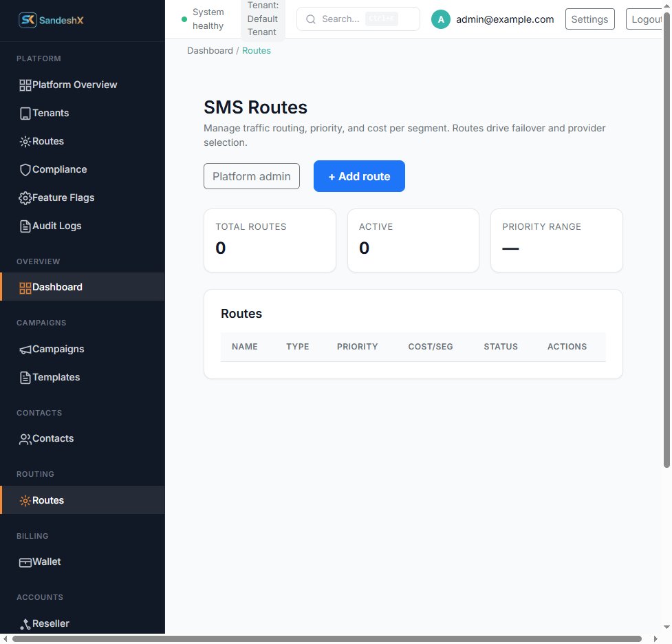Click the green admin avatar
The image size is (672, 644).
(441, 19)
